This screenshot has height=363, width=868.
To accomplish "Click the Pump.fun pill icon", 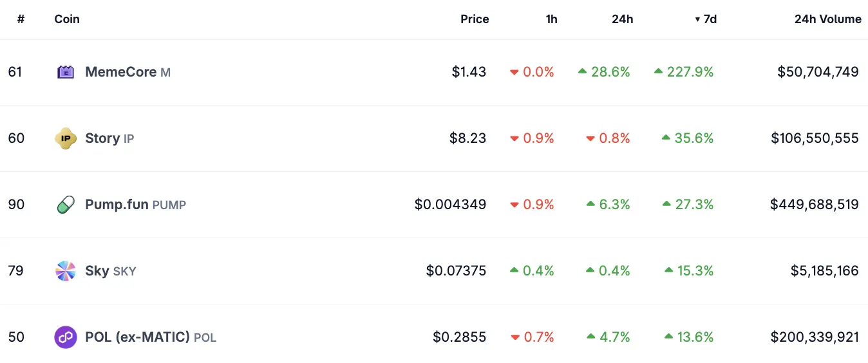I will [66, 205].
